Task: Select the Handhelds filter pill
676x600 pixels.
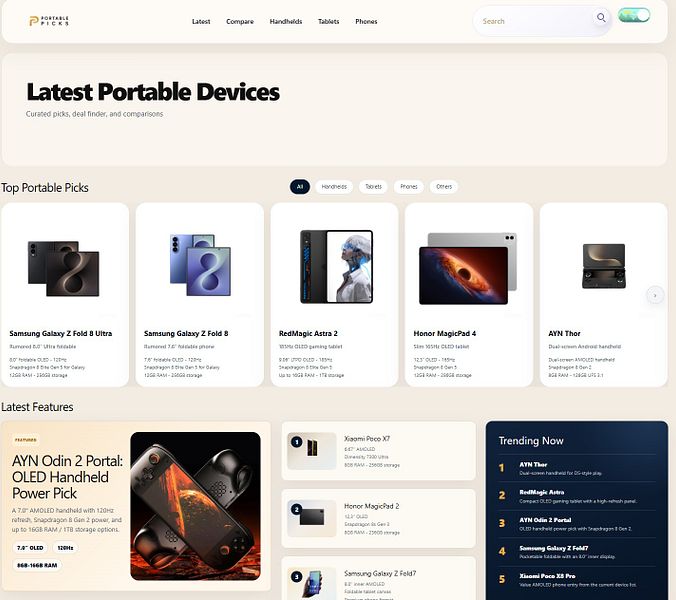Action: click(x=334, y=187)
